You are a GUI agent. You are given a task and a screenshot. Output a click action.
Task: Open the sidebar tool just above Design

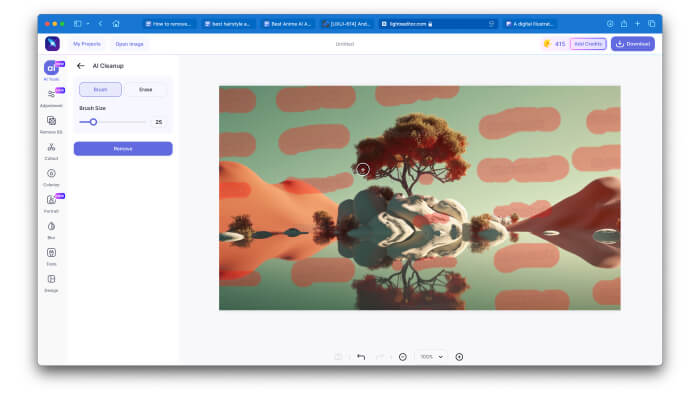tap(51, 256)
